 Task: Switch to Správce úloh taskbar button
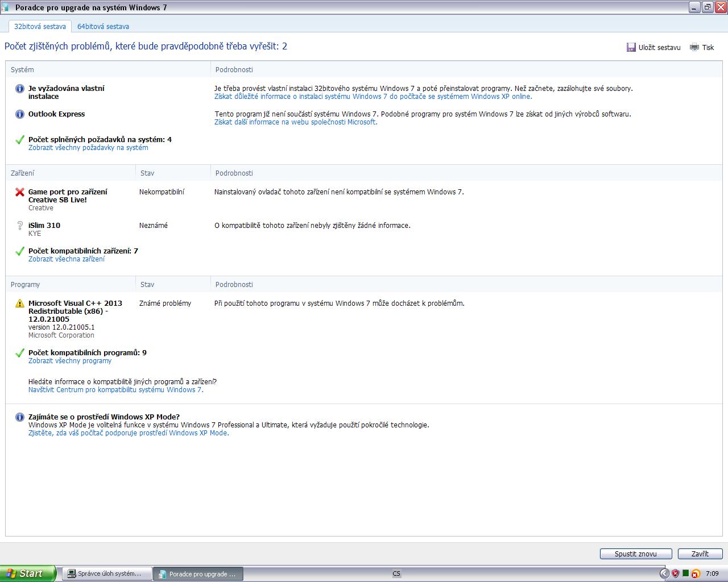click(108, 573)
